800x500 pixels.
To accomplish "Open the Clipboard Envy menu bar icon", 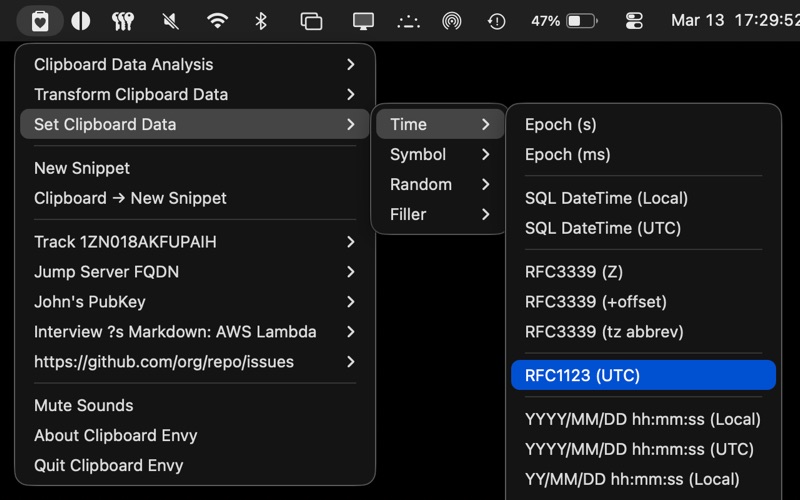I will pos(40,21).
